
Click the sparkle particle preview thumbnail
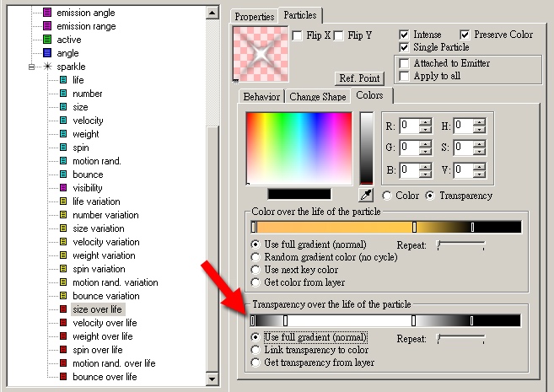(x=260, y=53)
